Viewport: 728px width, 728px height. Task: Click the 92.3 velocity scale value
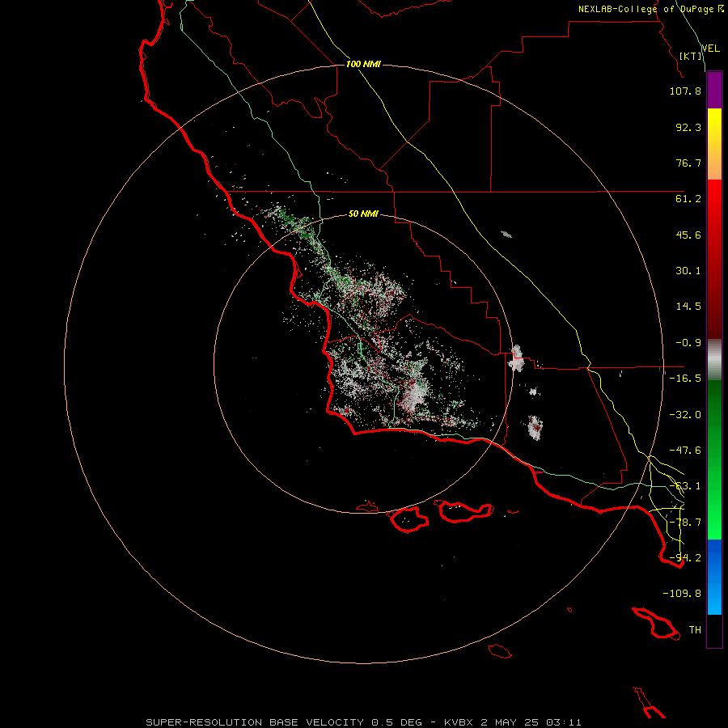[x=688, y=127]
